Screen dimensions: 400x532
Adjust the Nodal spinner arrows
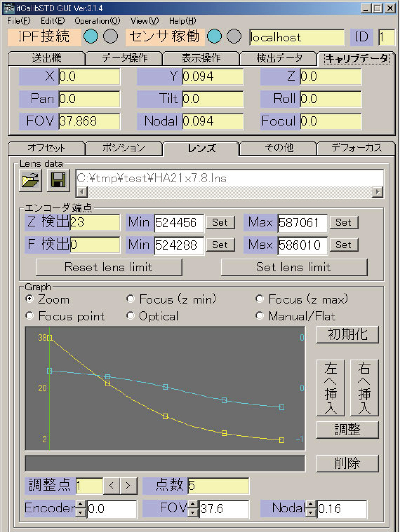coord(310,508)
